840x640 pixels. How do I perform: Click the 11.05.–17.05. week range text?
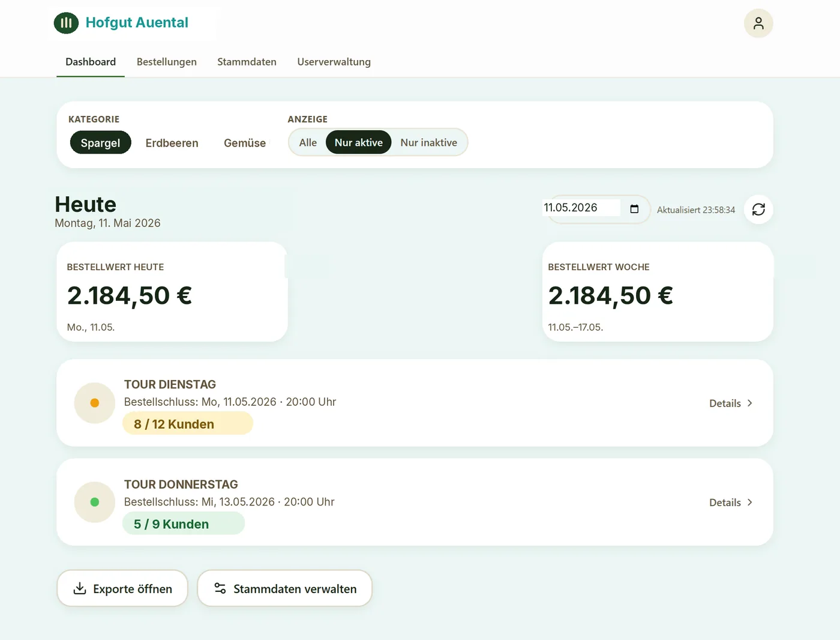575,327
